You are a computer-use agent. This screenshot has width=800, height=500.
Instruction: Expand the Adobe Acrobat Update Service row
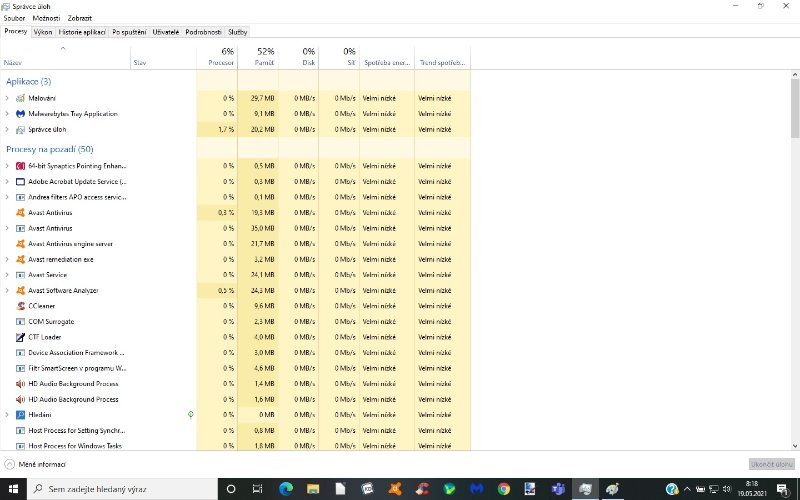point(7,182)
